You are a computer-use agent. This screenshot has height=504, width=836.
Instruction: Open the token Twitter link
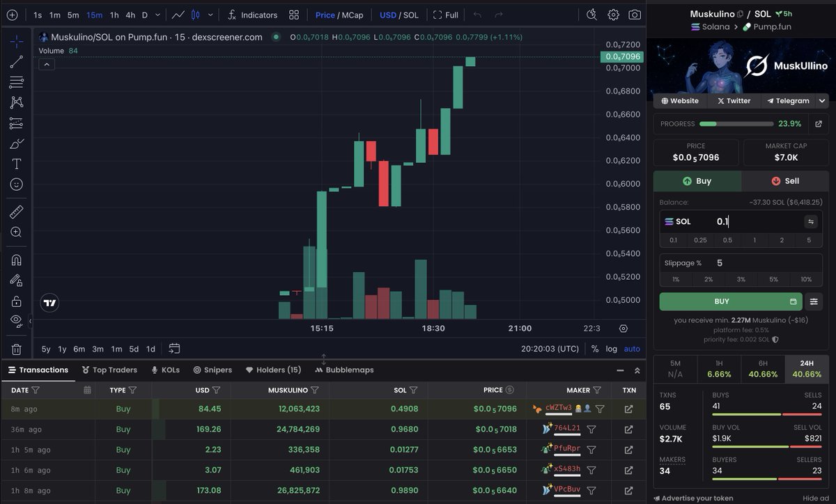tap(734, 101)
